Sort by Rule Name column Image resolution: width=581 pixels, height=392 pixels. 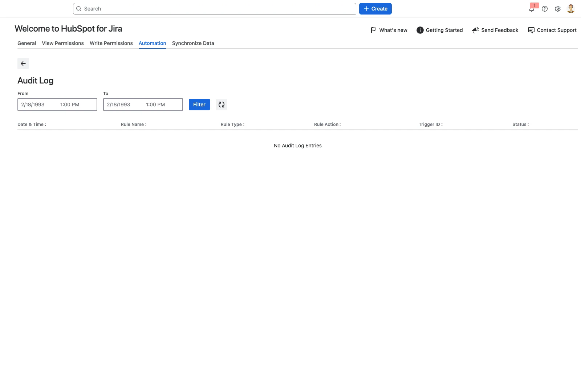pyautogui.click(x=134, y=124)
